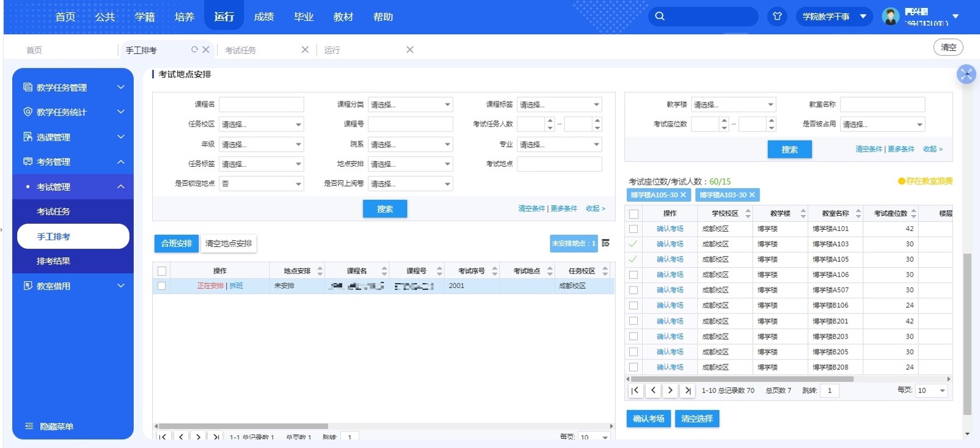Click the 确认考场 button below the table
Image resolution: width=980 pixels, height=448 pixels.
click(x=649, y=419)
